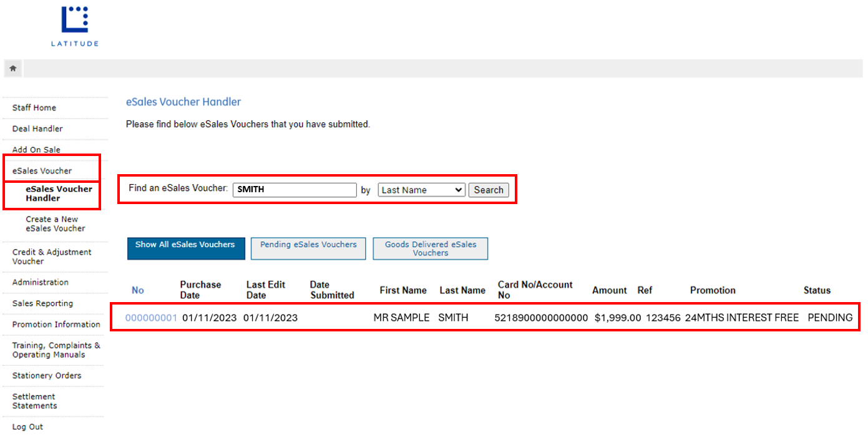The width and height of the screenshot is (868, 440).
Task: Select Create a New eSales Voucher
Action: tap(56, 224)
